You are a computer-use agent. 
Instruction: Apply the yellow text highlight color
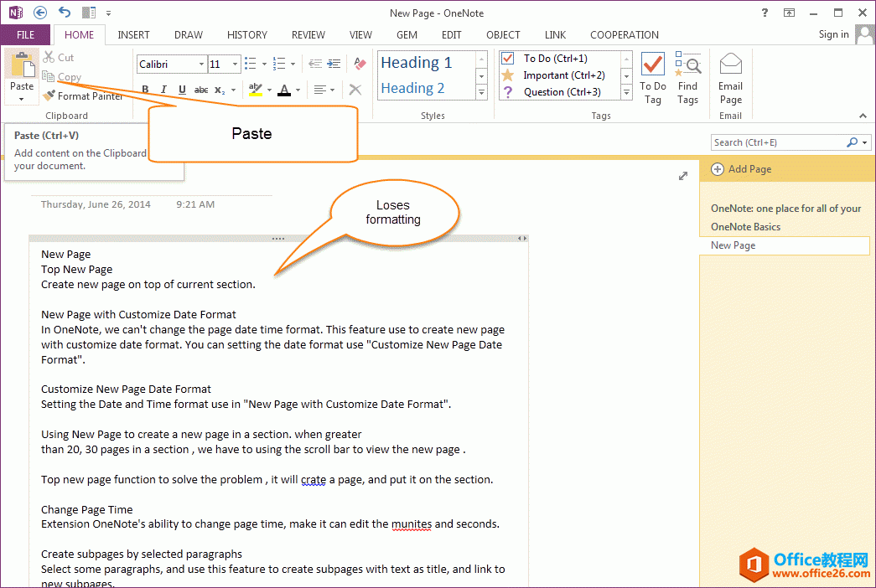click(256, 90)
